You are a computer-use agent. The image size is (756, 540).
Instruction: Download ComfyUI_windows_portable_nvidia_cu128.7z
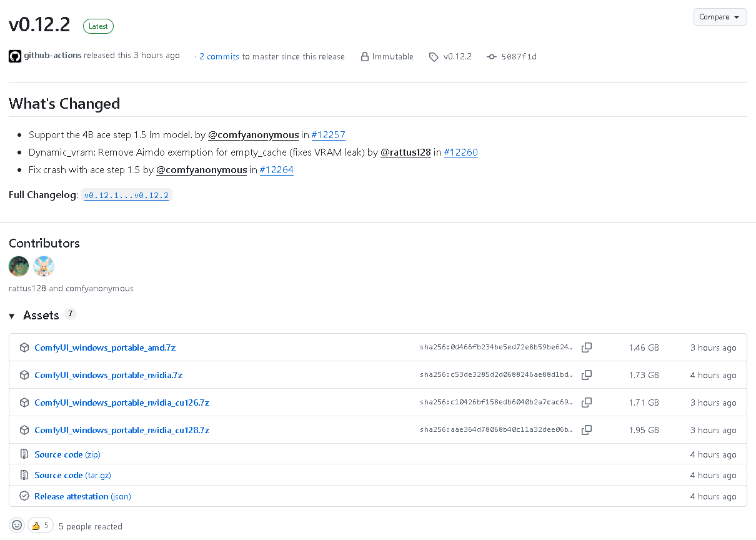(x=122, y=430)
